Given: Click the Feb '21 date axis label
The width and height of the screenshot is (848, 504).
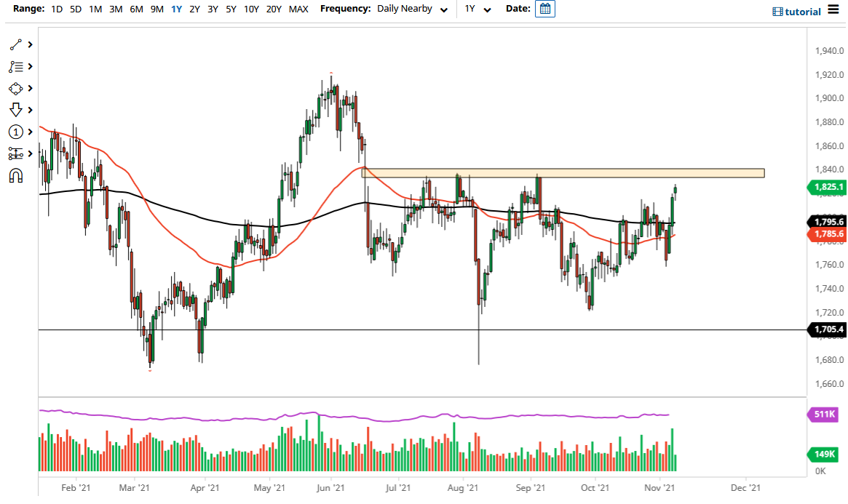Looking at the screenshot, I should [76, 488].
